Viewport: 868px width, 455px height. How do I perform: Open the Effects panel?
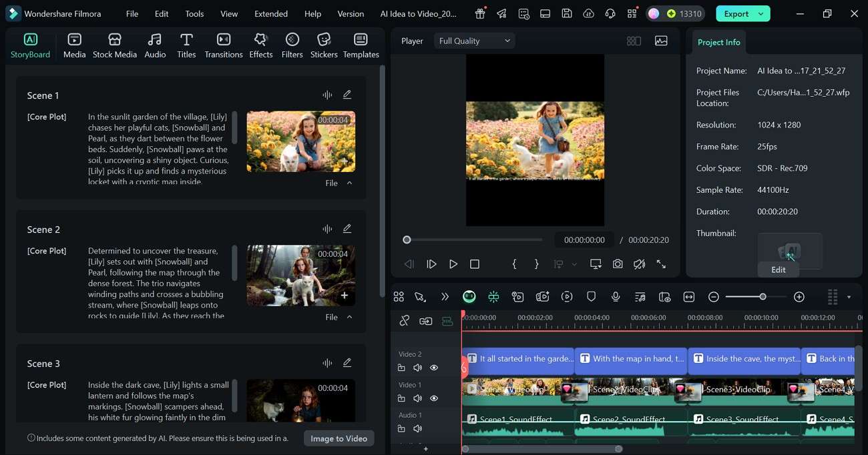pos(260,46)
